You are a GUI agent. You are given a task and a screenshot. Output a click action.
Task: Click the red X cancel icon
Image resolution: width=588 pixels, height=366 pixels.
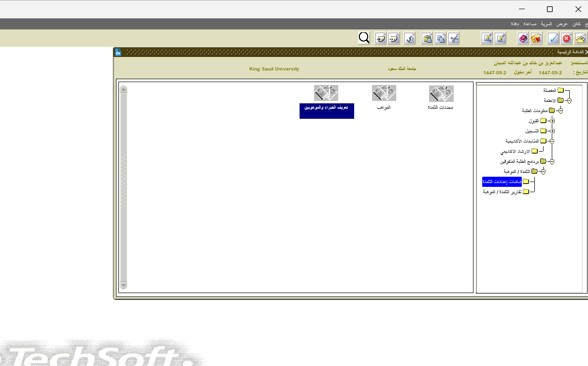pyautogui.click(x=567, y=39)
